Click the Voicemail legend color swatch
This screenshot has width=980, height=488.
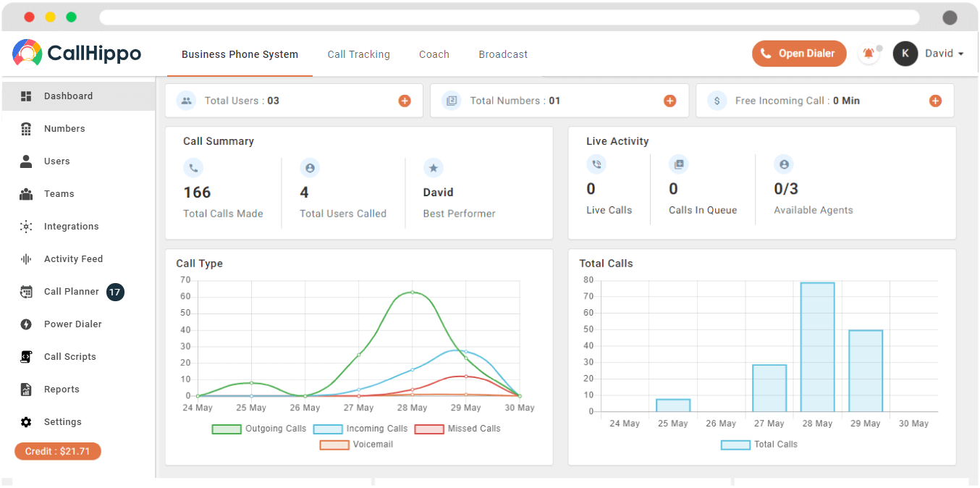pos(334,445)
